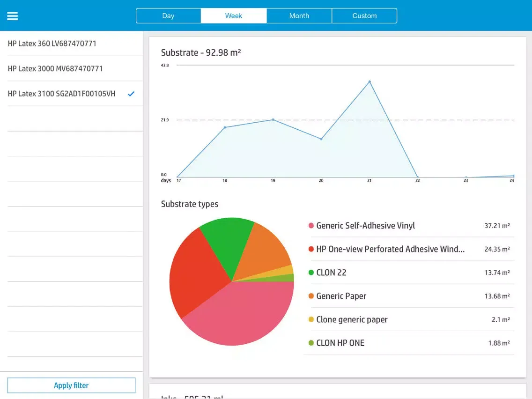Click yellow Clone generic paper dot
Image resolution: width=532 pixels, height=399 pixels.
tap(311, 319)
